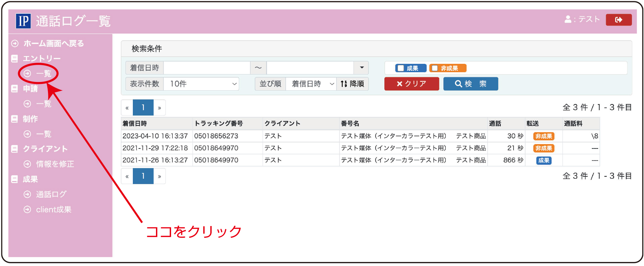Go to next page in bottom pagination
Viewport: 644px width, 266px height.
(x=159, y=176)
